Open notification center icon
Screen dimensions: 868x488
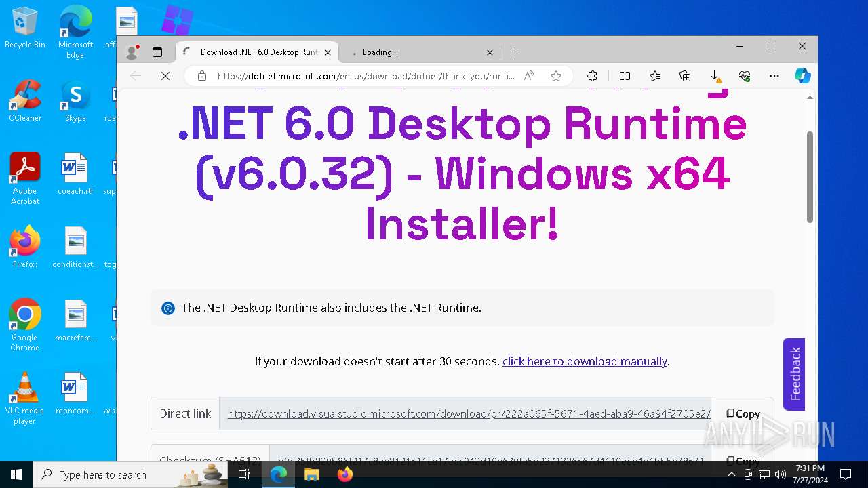pos(846,474)
